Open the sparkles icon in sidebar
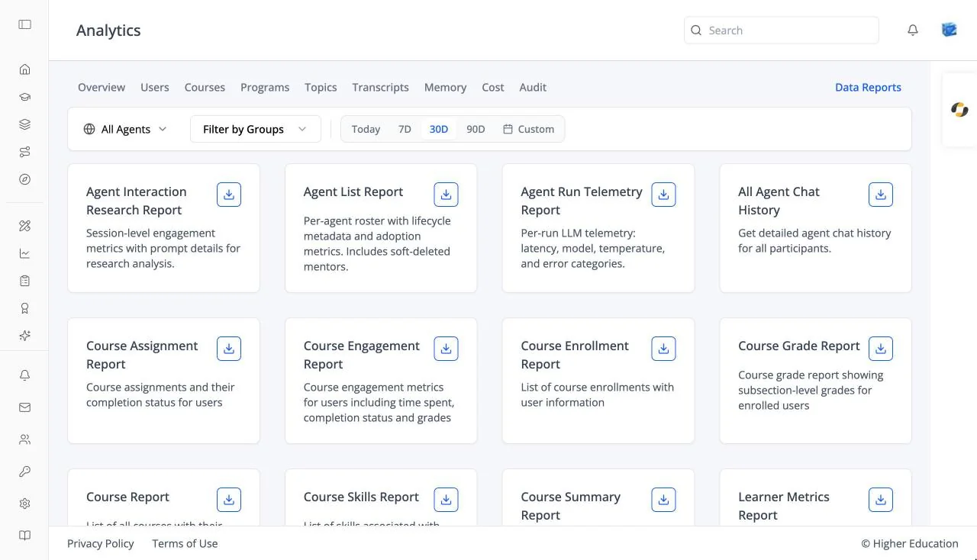This screenshot has width=977, height=560. [24, 336]
